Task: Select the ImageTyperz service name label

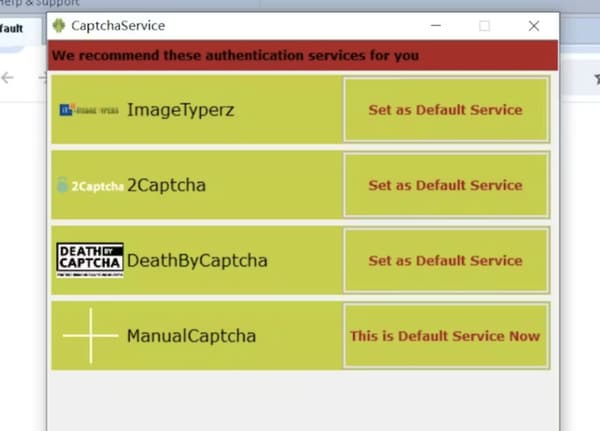Action: click(x=180, y=110)
